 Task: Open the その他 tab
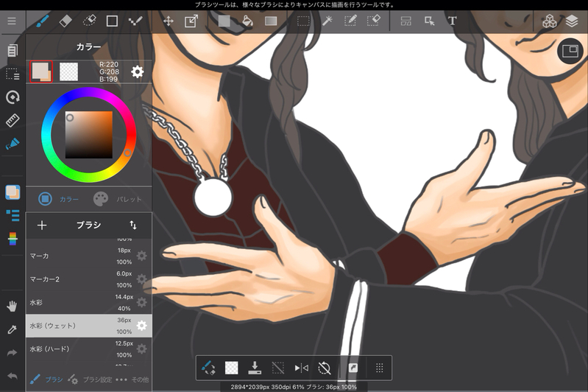[132, 379]
